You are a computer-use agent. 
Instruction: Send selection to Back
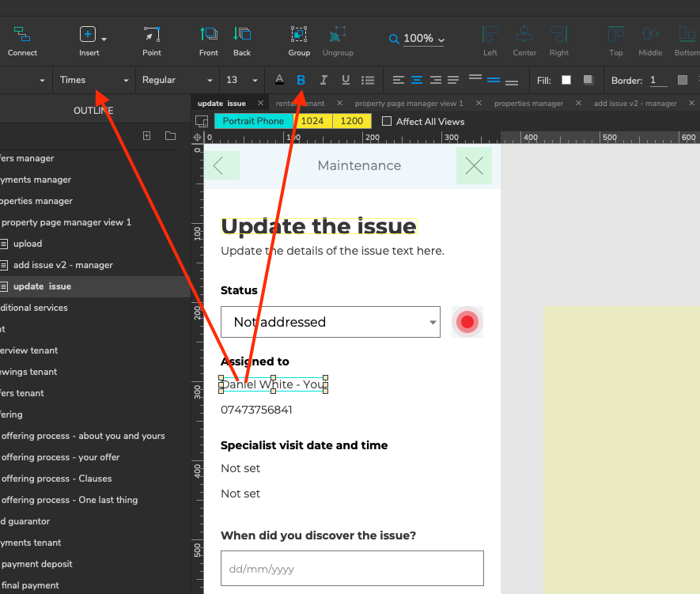pyautogui.click(x=242, y=35)
